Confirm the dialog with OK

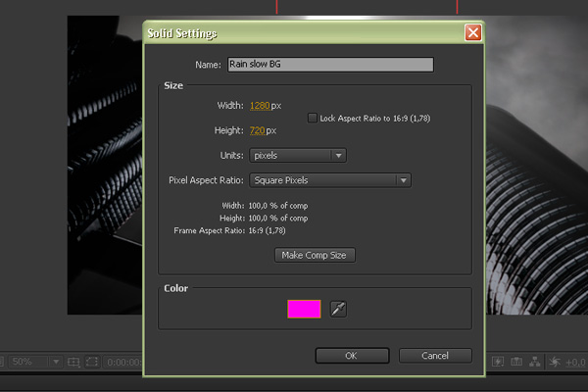(x=352, y=356)
